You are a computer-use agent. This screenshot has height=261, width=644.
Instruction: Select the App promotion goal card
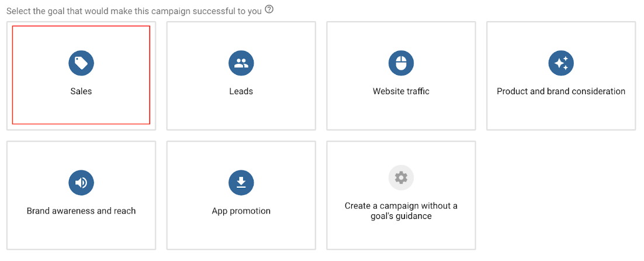coord(241,195)
